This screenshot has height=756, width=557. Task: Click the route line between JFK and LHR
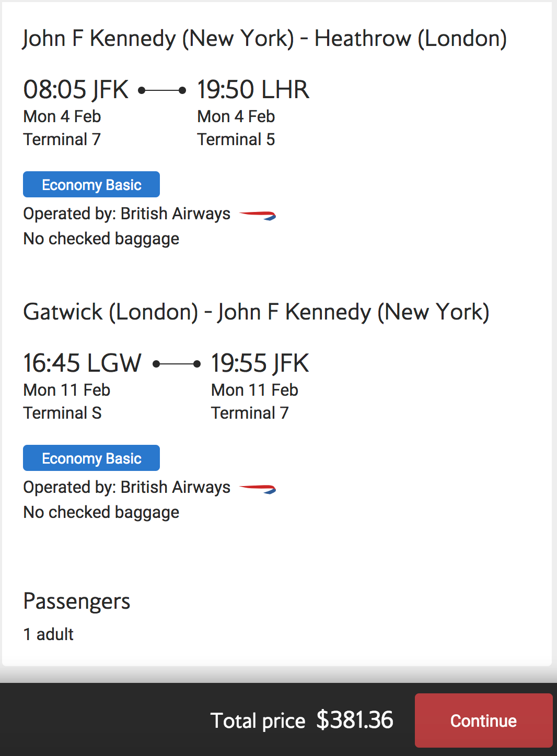pos(162,90)
